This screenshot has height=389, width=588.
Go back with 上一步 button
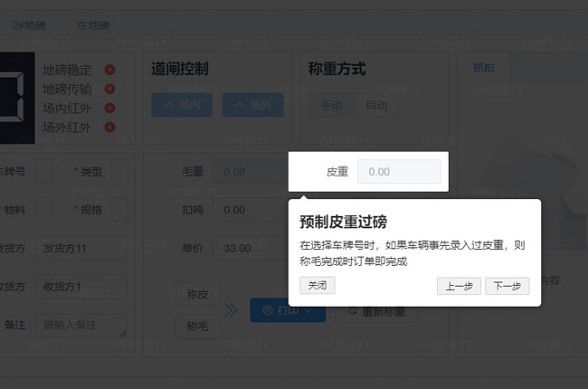click(x=458, y=286)
